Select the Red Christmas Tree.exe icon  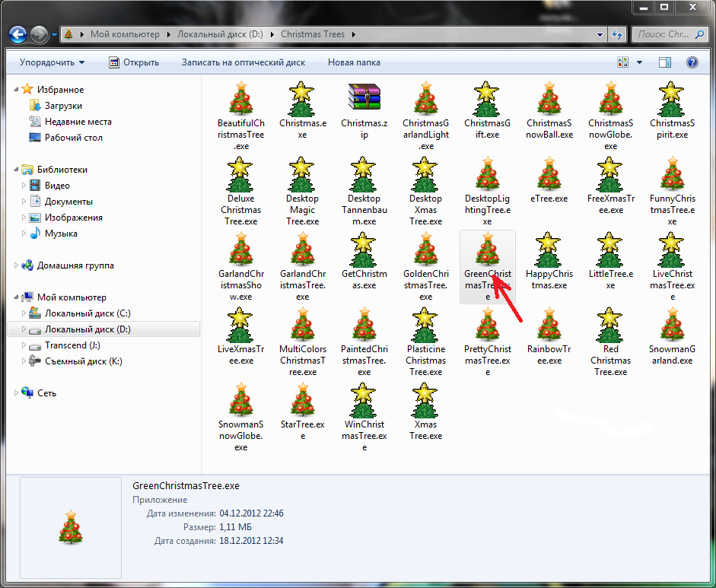[610, 324]
